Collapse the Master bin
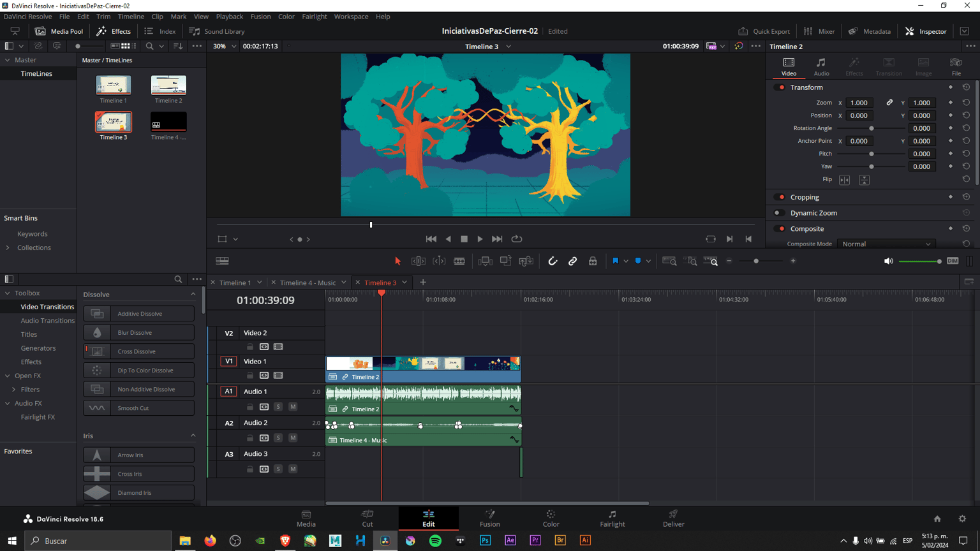980x551 pixels. pyautogui.click(x=8, y=60)
